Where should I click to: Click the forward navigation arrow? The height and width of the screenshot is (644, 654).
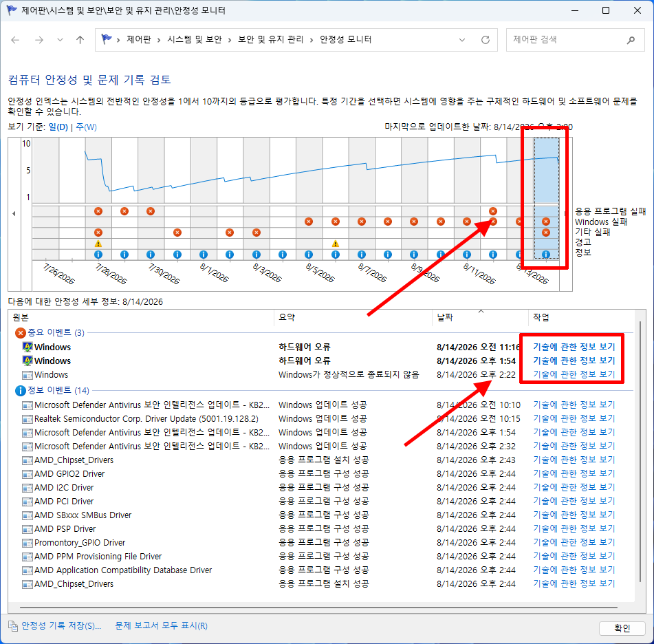[39, 40]
